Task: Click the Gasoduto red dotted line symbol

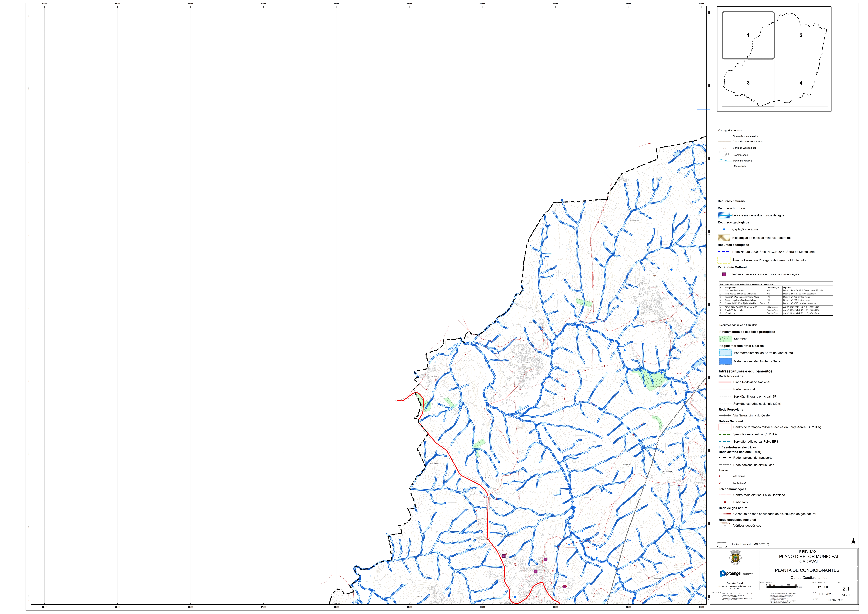Action: pos(725,514)
